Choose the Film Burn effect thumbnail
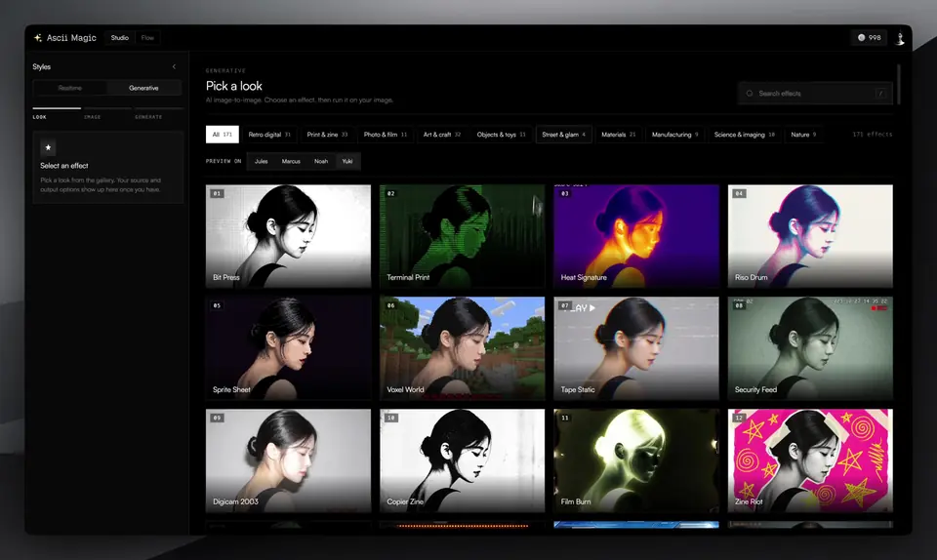Screen dimensions: 937x560 (636, 460)
